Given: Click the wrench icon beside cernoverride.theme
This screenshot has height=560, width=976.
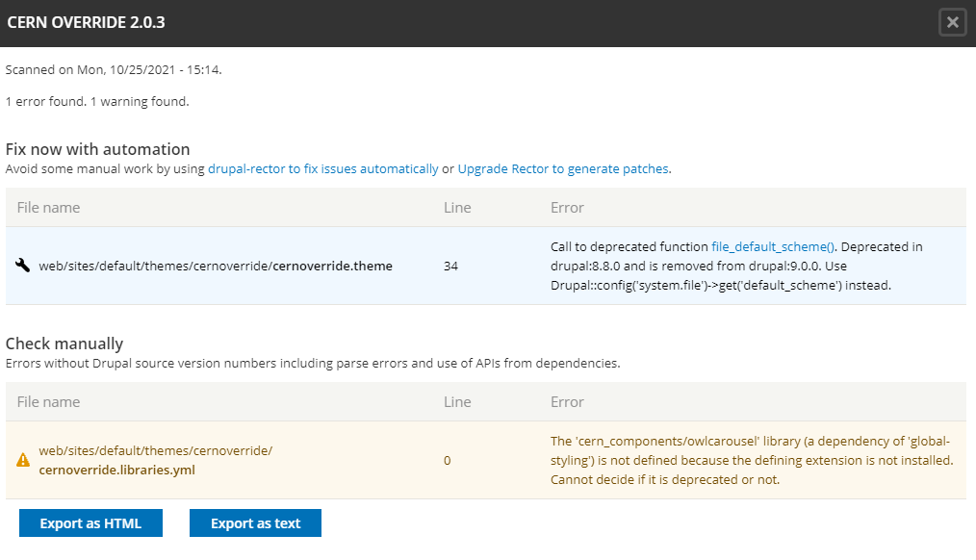Looking at the screenshot, I should click(22, 266).
